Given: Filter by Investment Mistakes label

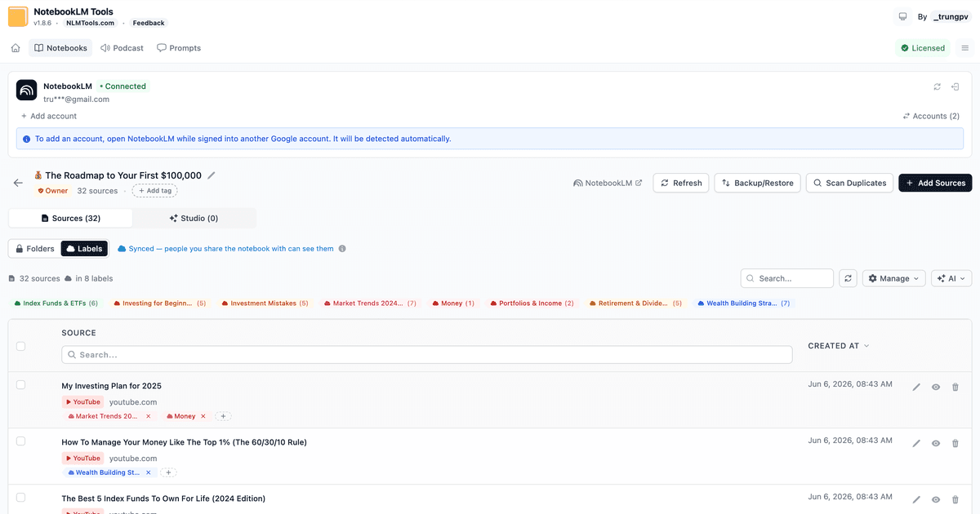Looking at the screenshot, I should tap(265, 304).
